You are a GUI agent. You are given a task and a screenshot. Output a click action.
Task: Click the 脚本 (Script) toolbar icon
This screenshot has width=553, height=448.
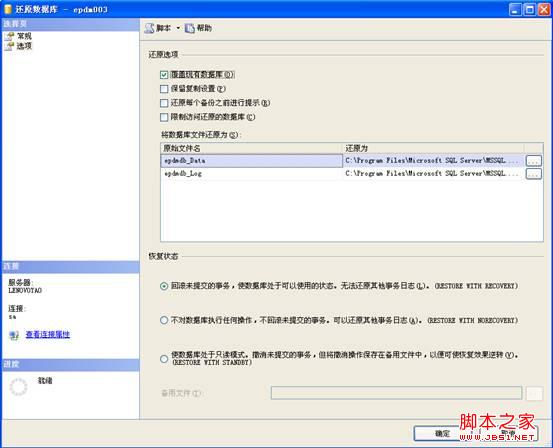click(x=150, y=28)
